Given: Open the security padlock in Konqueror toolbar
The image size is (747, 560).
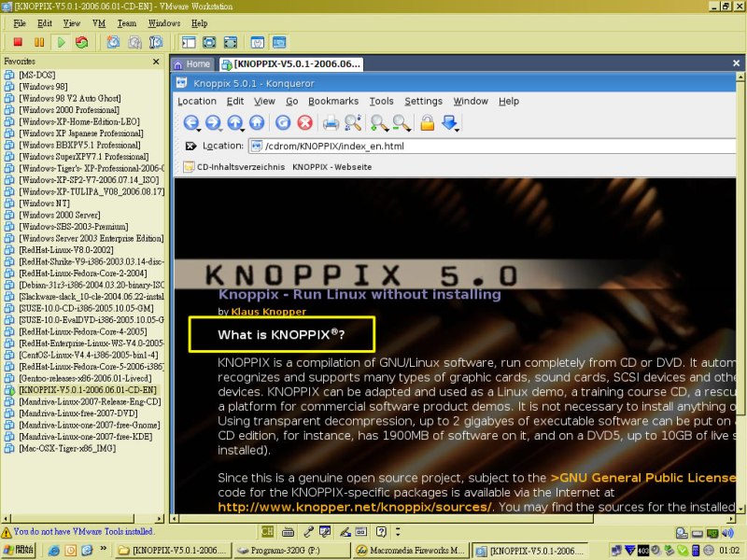Looking at the screenshot, I should click(428, 123).
